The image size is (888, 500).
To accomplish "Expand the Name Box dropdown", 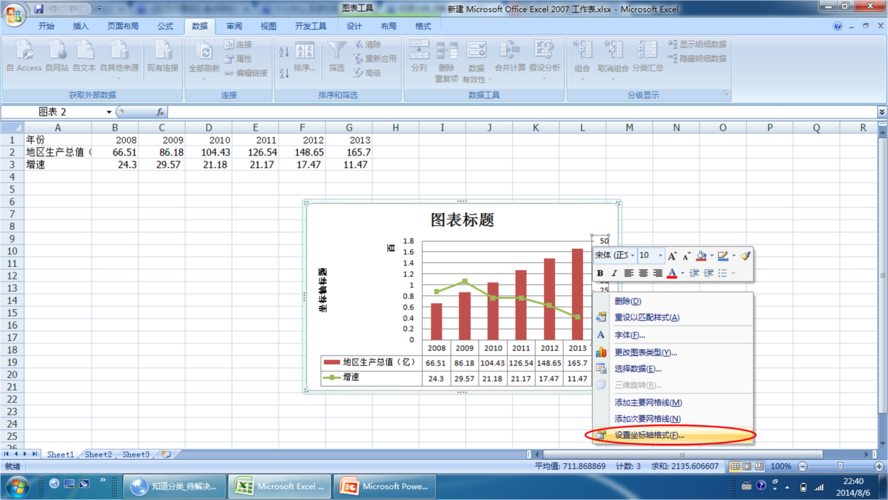I will 109,112.
